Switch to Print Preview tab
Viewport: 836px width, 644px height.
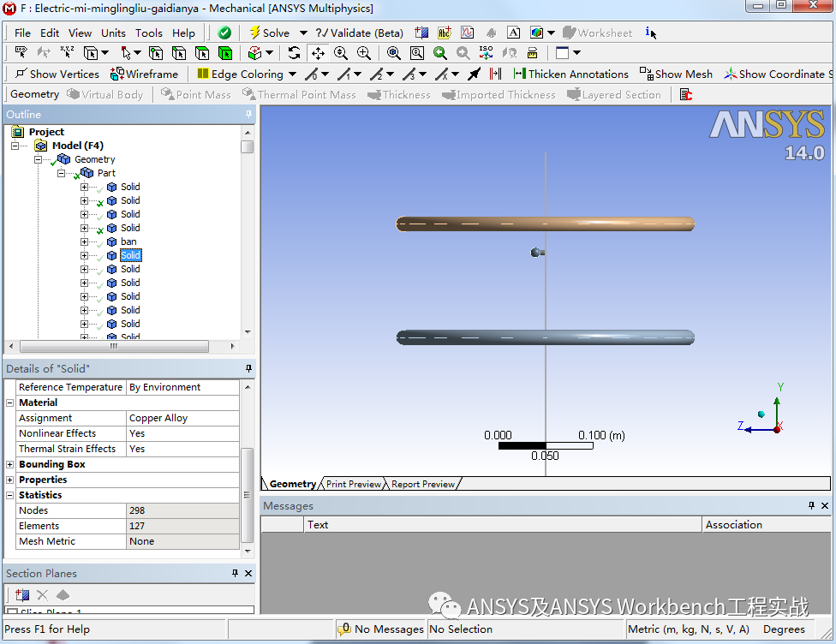(x=354, y=484)
